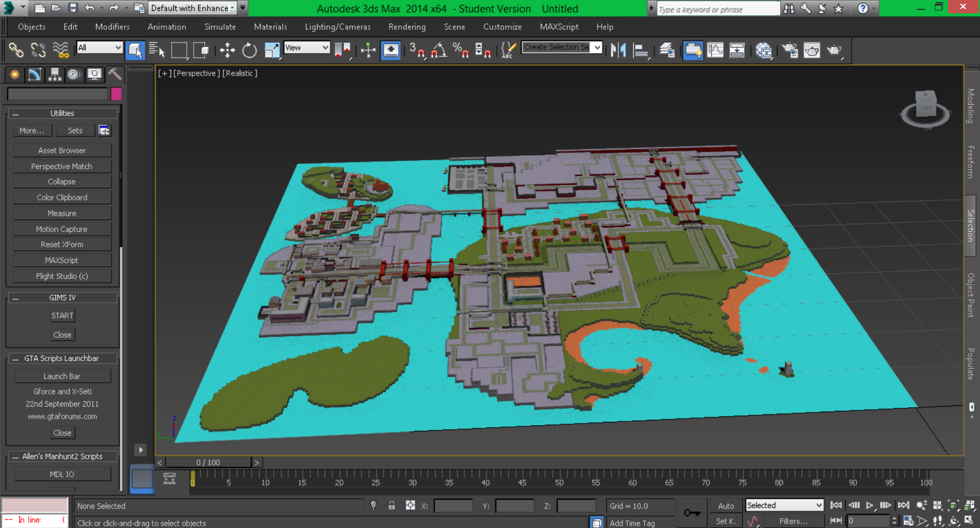This screenshot has width=980, height=528.
Task: Choose the Rectangular Selection Region tool
Action: tap(179, 50)
